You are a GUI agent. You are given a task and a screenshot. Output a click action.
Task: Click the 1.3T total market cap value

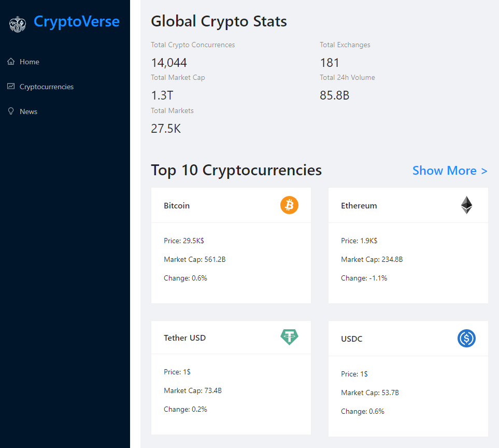[162, 95]
